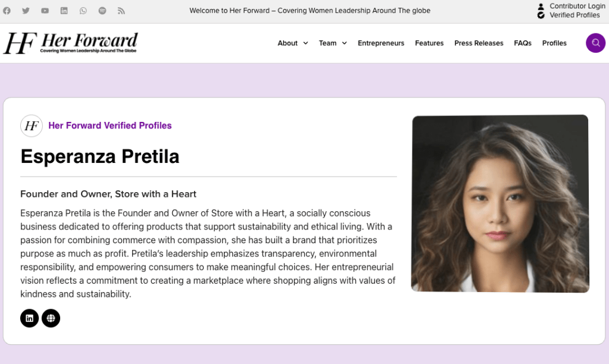The width and height of the screenshot is (609, 364).
Task: Open the RSS feed icon
Action: pyautogui.click(x=121, y=11)
